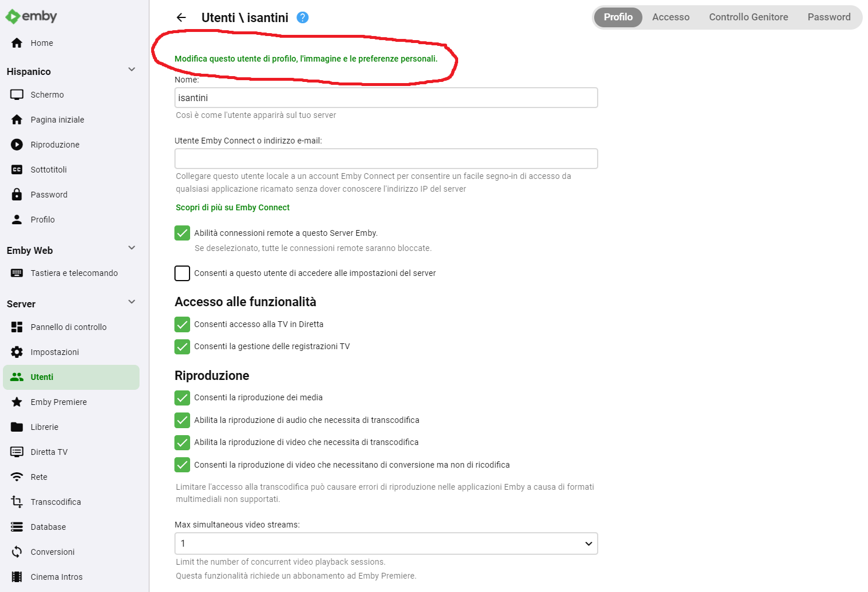
Task: Collapse the Hispanico sidebar section
Action: tap(132, 70)
